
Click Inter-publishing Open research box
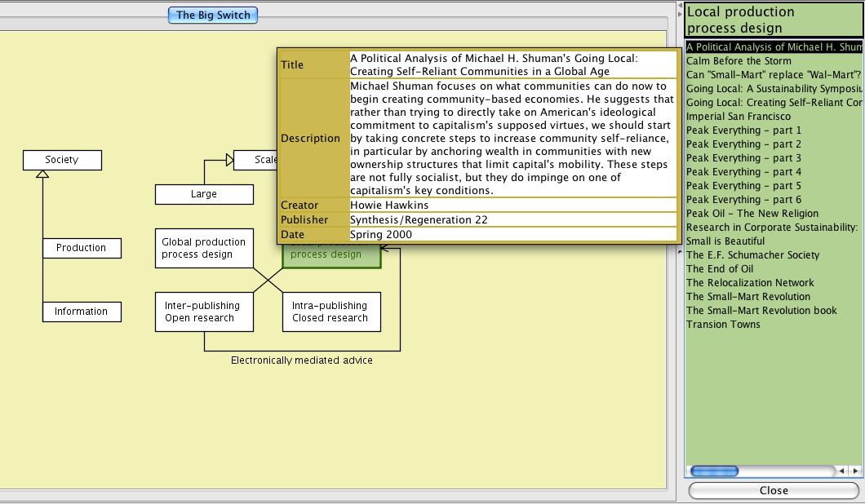tap(204, 312)
